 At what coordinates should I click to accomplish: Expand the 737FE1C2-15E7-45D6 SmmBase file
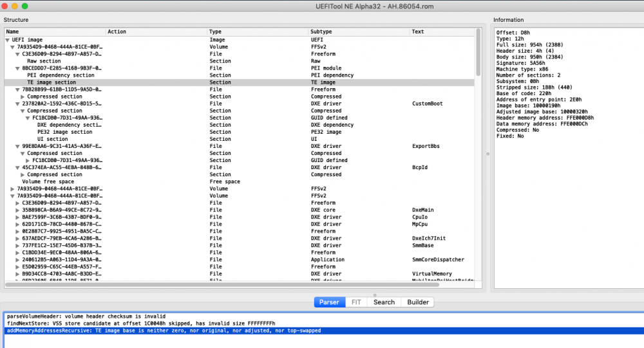click(x=17, y=246)
